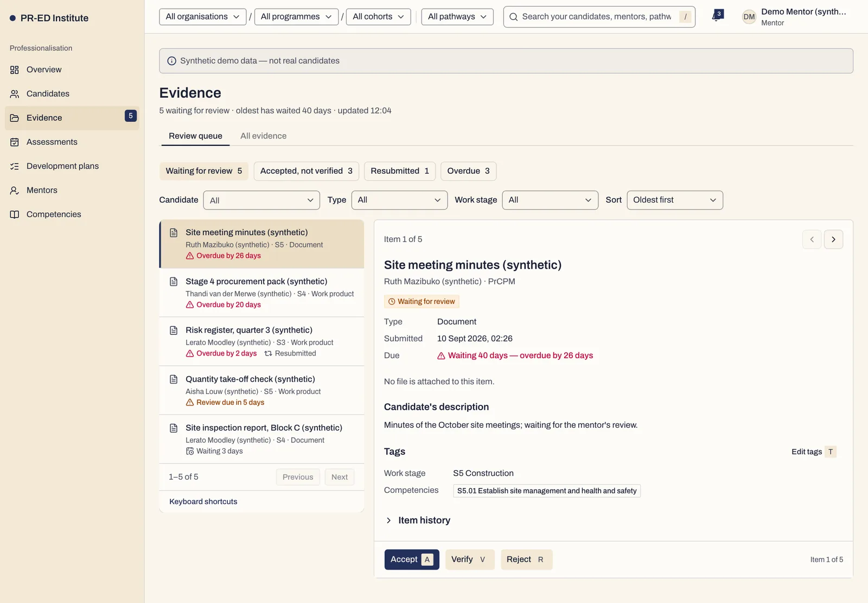Click the Reject button
This screenshot has height=603, width=868.
[x=526, y=560]
